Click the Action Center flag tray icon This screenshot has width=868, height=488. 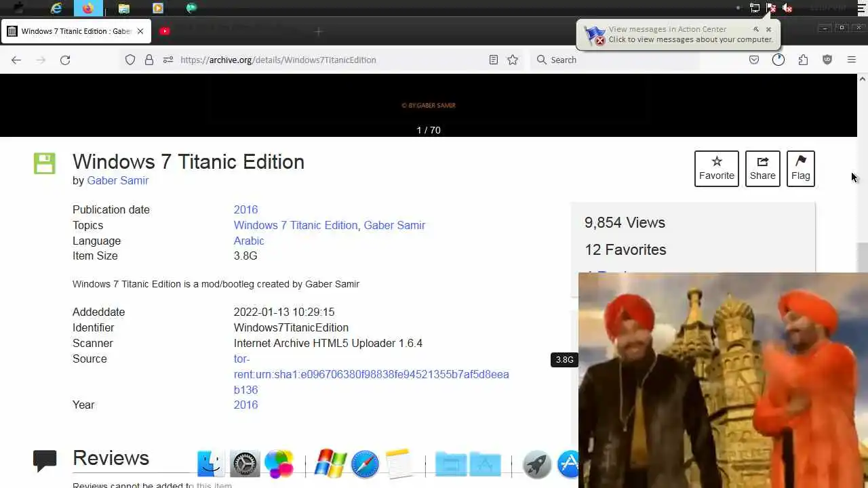771,8
